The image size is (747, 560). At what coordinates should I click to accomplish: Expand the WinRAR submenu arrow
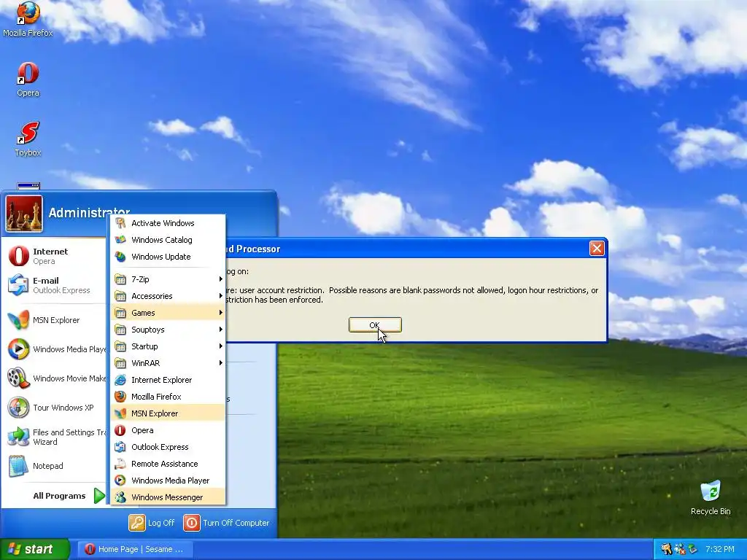tap(220, 363)
